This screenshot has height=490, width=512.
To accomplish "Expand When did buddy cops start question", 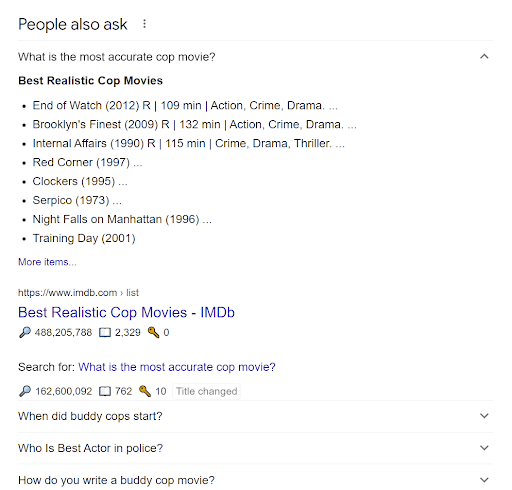I will click(x=255, y=416).
